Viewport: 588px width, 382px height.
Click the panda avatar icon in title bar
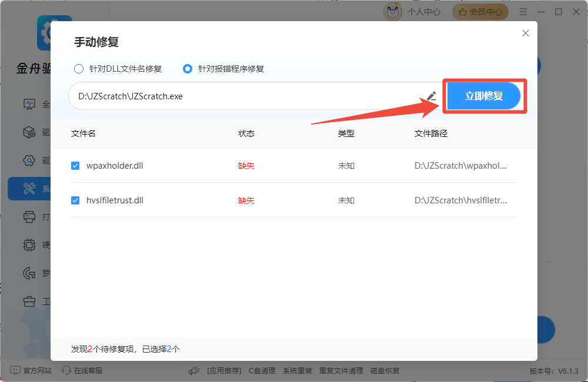393,12
